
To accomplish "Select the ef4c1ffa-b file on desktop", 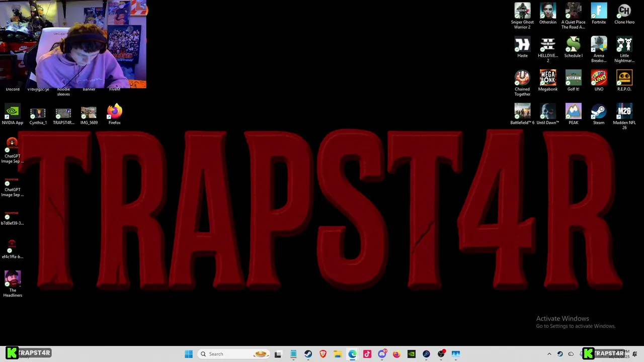I will tap(13, 249).
